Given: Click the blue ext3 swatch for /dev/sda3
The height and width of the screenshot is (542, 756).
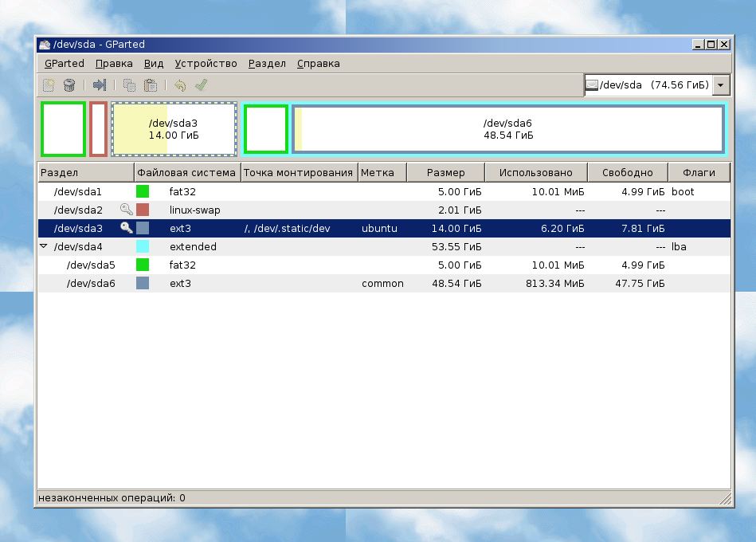Looking at the screenshot, I should tap(143, 228).
